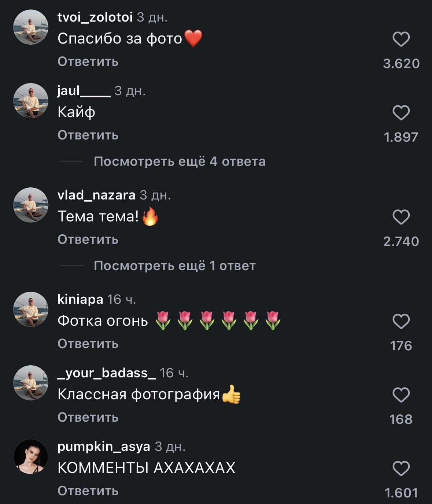
Task: Open vlad_nazara's profile avatar
Action: pos(31,205)
